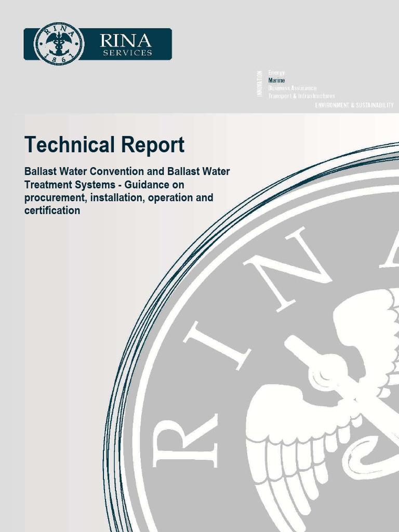399x532 pixels.
Task: Click the 'Business Assurance' sector label
Action: tap(292, 88)
